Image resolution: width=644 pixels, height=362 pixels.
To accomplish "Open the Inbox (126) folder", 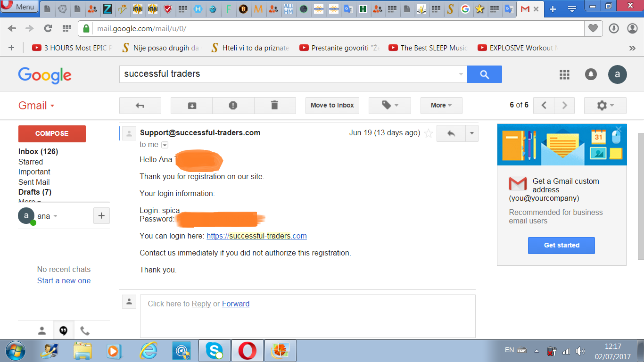I will tap(38, 151).
